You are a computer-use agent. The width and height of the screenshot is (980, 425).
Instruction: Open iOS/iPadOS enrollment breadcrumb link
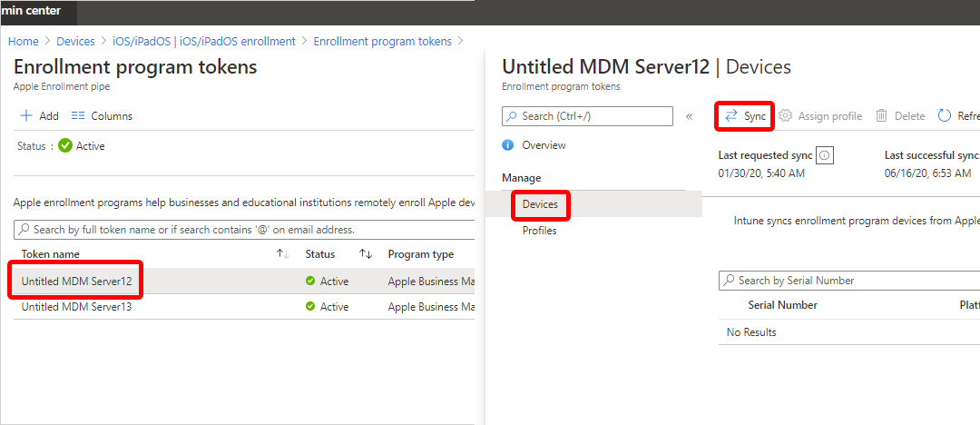204,41
